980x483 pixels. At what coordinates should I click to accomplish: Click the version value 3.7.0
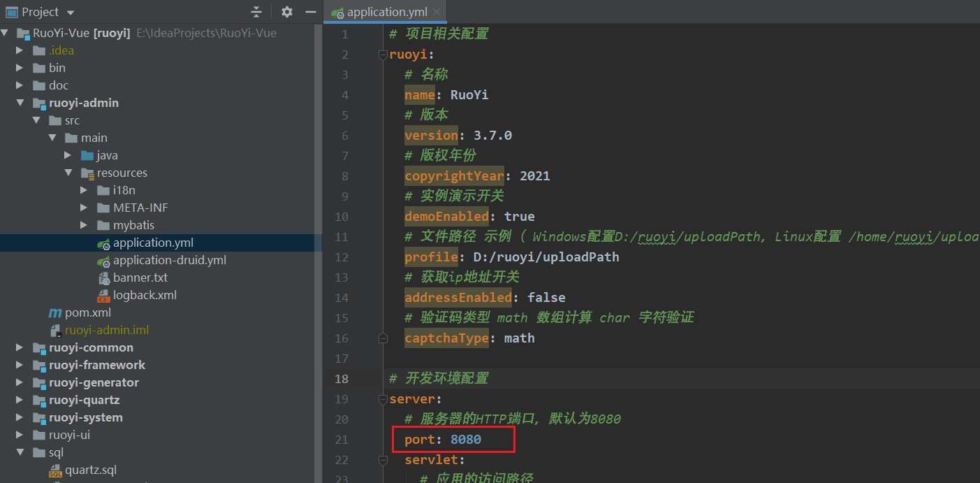tap(492, 136)
